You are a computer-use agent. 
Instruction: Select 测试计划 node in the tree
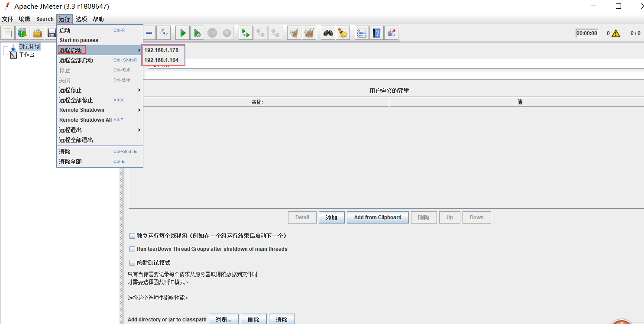coord(29,47)
